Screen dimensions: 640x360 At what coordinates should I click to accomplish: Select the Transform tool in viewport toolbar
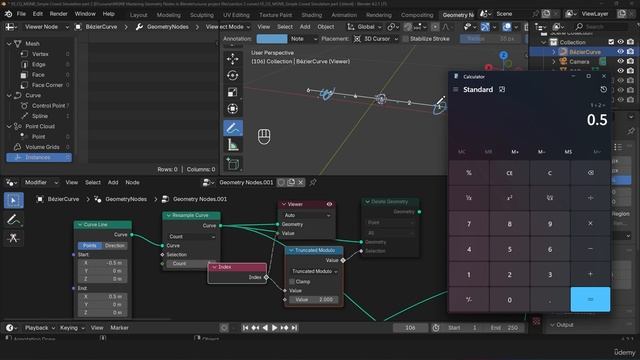coord(233,109)
